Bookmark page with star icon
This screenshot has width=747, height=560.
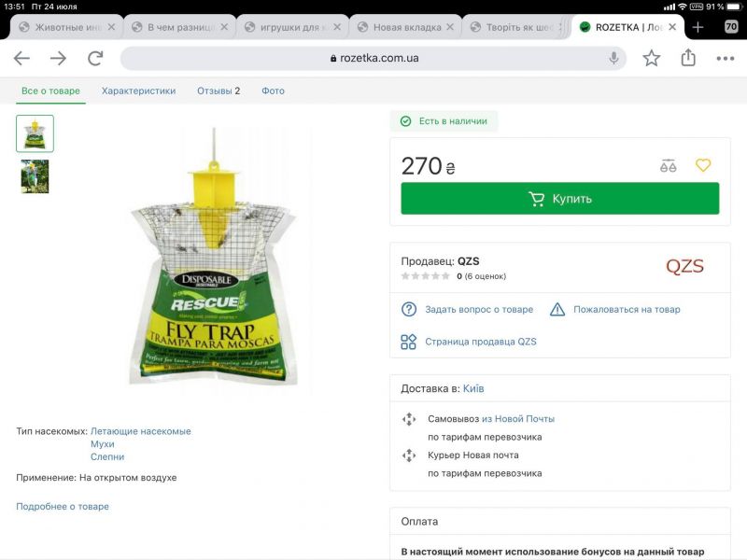(x=651, y=58)
